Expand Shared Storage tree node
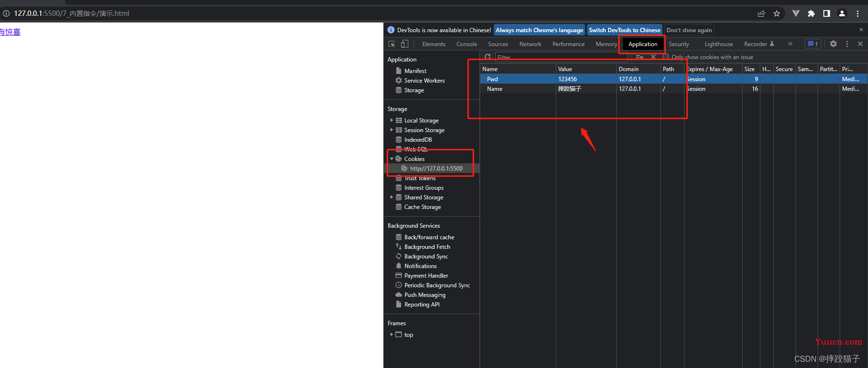 (x=391, y=197)
